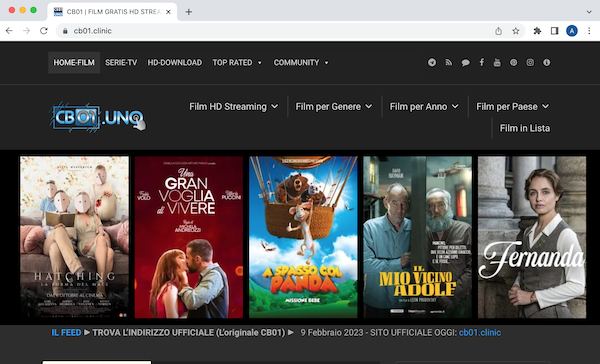Open the Telegram channel icon
Viewport: 600px width, 364px height.
(x=432, y=62)
